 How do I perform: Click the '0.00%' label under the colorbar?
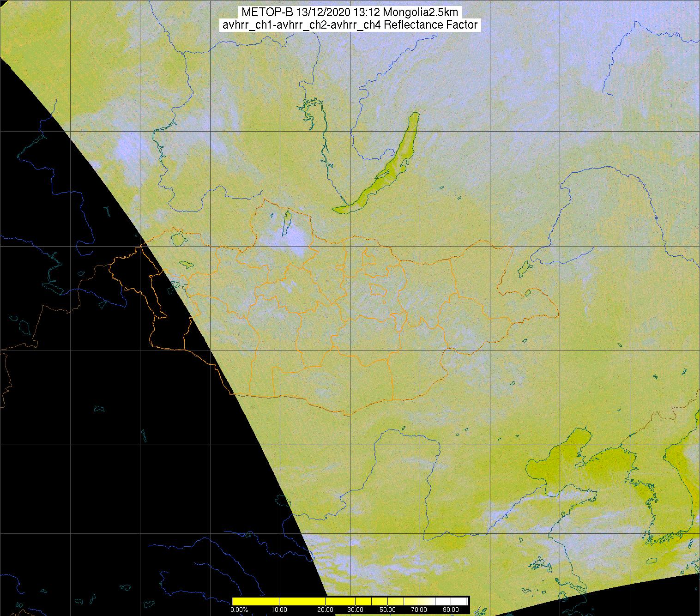pyautogui.click(x=239, y=610)
